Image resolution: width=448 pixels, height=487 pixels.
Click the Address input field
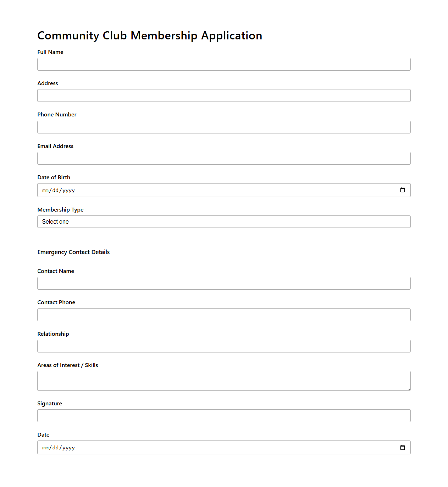pos(224,95)
